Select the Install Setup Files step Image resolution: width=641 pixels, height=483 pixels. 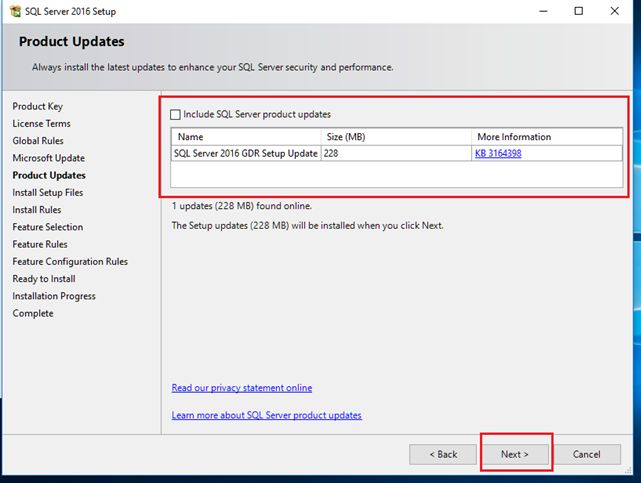pos(48,192)
